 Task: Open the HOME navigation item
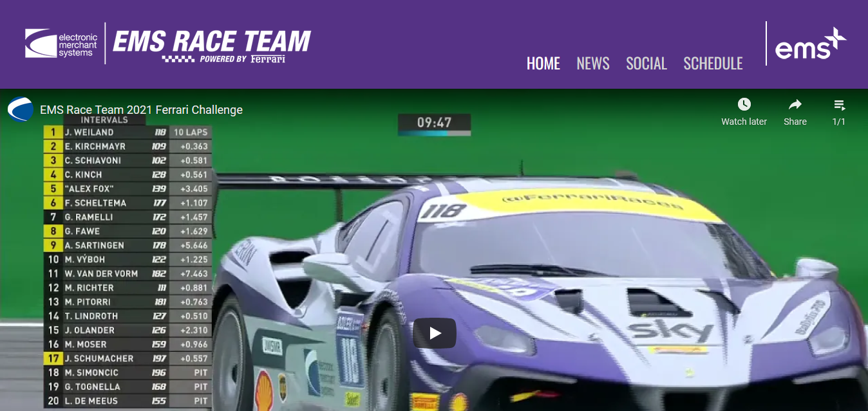pyautogui.click(x=543, y=63)
